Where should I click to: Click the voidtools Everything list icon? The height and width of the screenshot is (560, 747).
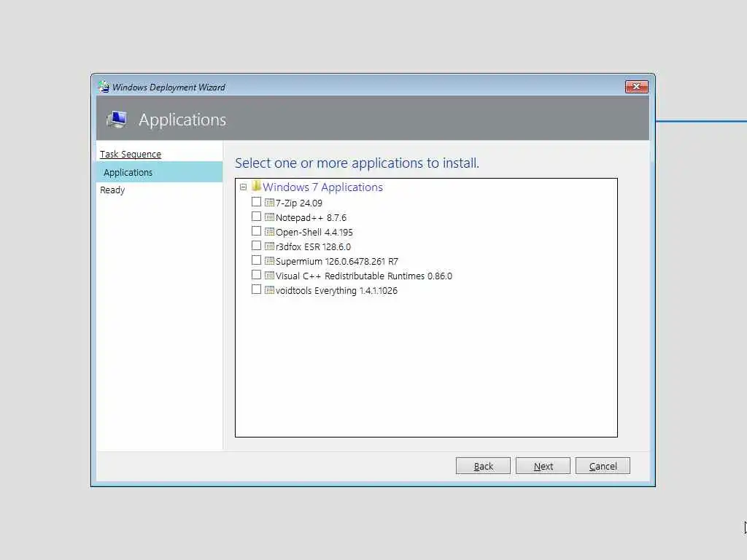[x=269, y=290]
